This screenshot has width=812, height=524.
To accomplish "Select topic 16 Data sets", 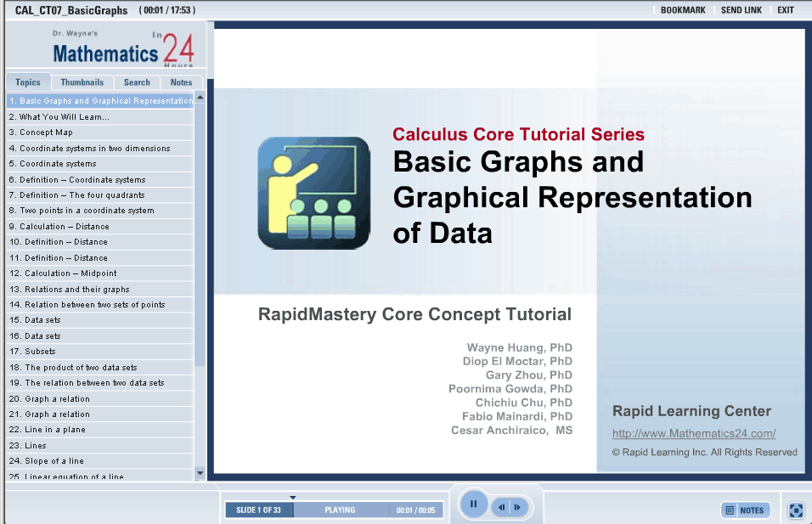I will click(100, 336).
